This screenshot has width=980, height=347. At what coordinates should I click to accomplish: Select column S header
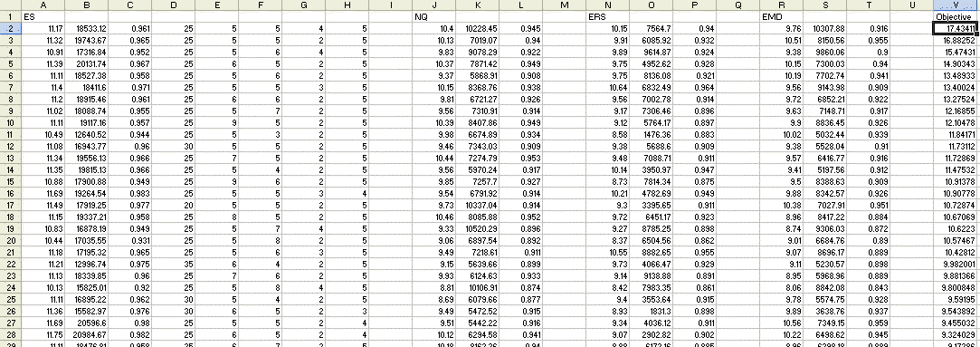(825, 5)
